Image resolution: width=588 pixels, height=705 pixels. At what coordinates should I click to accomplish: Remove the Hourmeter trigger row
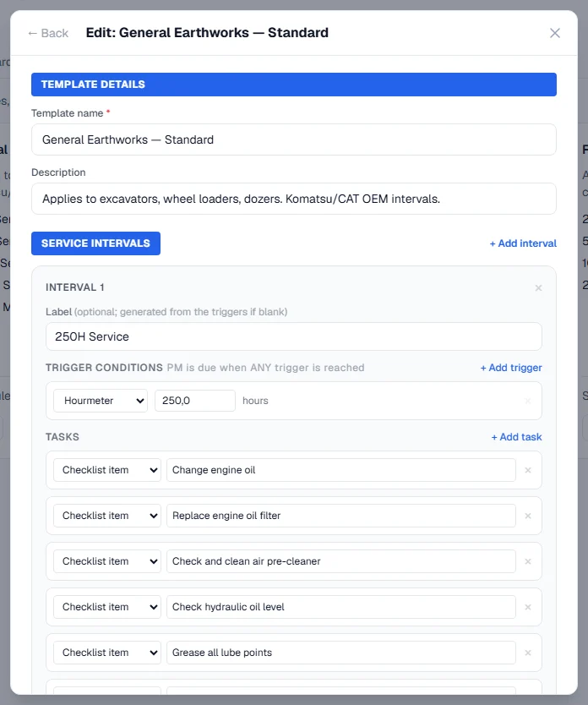click(528, 401)
